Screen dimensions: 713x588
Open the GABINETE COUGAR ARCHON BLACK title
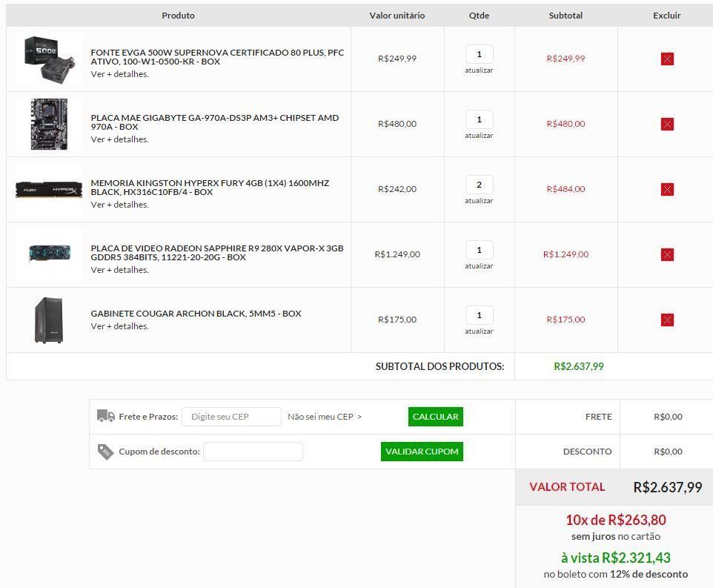point(196,314)
